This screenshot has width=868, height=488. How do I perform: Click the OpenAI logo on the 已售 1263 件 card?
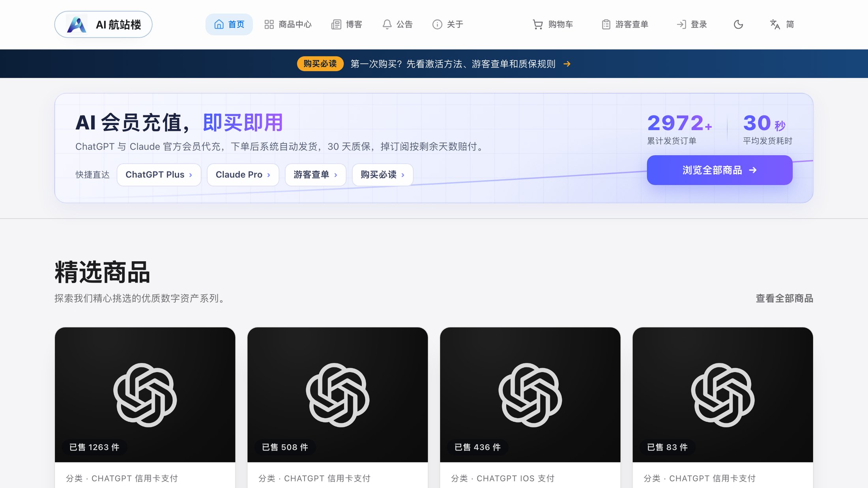pos(145,395)
